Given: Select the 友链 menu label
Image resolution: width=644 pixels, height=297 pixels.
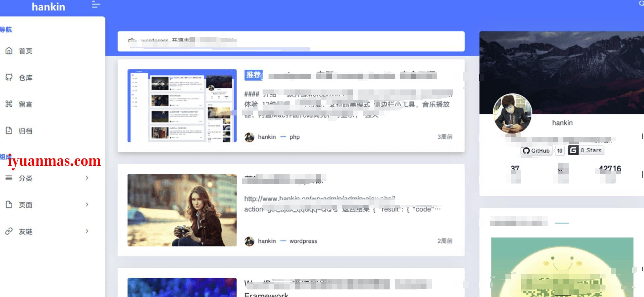Looking at the screenshot, I should [26, 232].
